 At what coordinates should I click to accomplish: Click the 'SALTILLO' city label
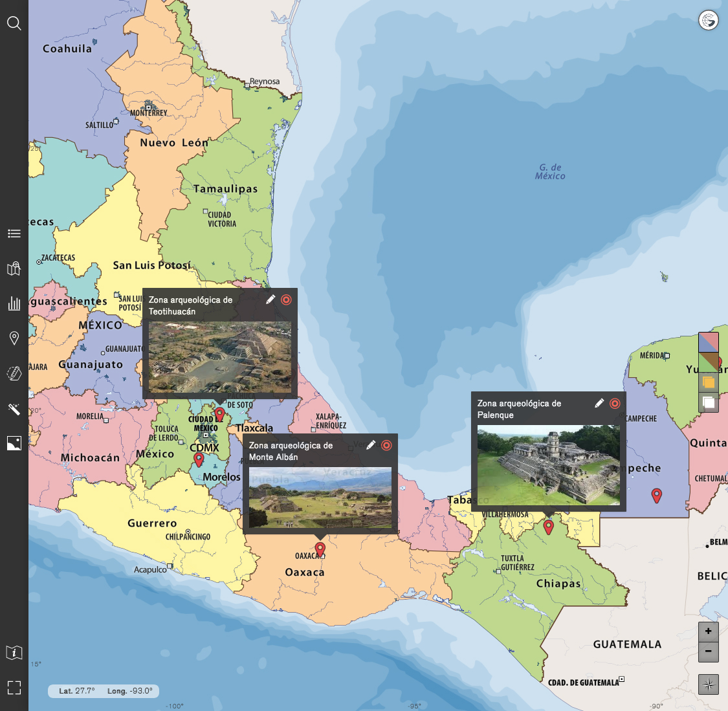[100, 125]
